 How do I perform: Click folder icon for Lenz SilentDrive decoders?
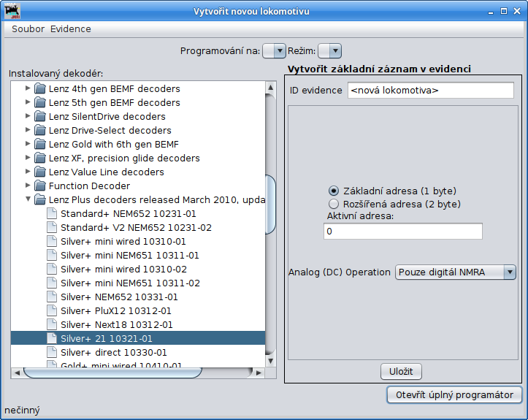tap(41, 116)
